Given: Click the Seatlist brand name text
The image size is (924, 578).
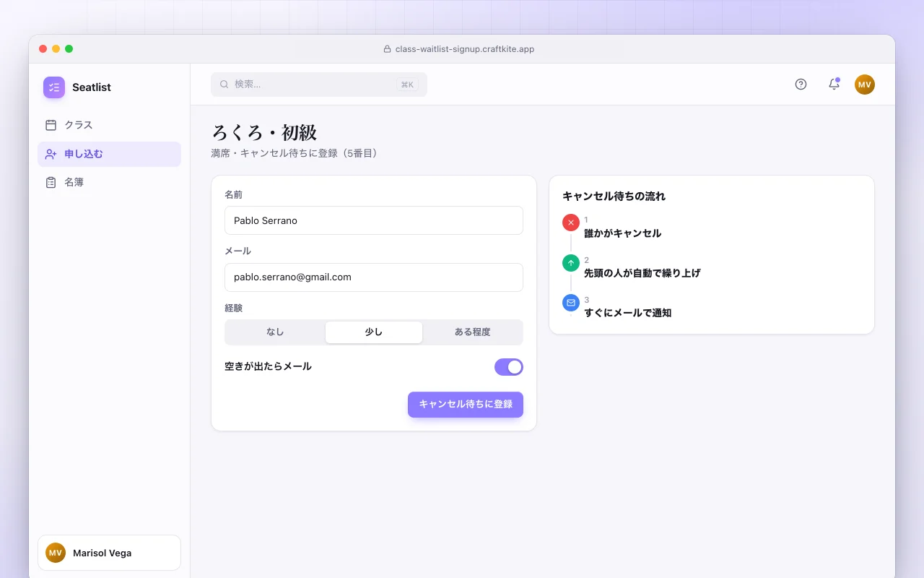Looking at the screenshot, I should (92, 87).
